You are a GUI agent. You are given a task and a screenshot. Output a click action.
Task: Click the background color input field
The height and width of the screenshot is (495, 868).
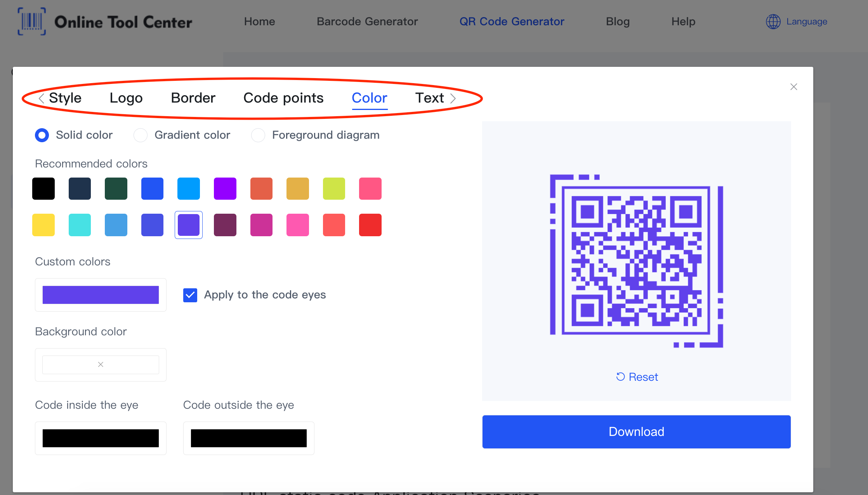coord(100,364)
